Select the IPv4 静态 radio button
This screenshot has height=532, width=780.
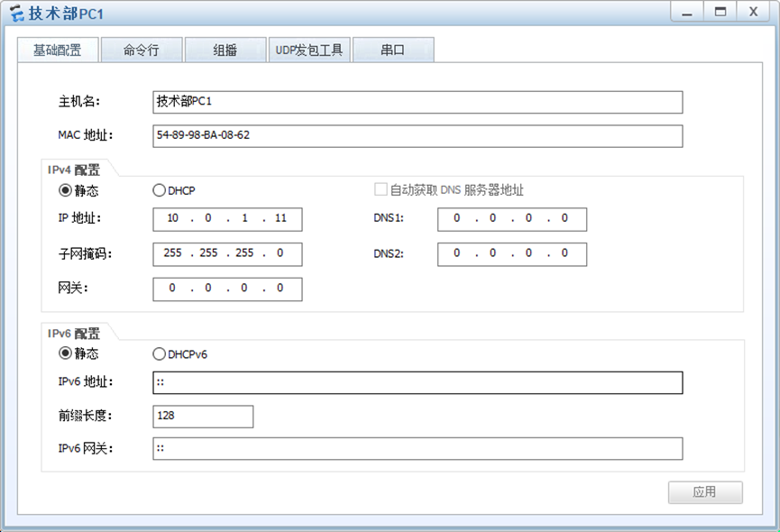coord(65,190)
